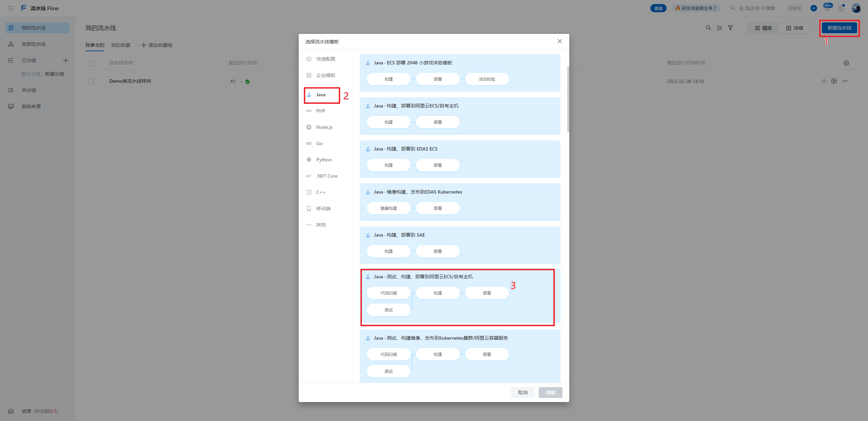Click the search icon in pipeline toolbar
Viewport: 868px width, 421px height.
tap(708, 28)
